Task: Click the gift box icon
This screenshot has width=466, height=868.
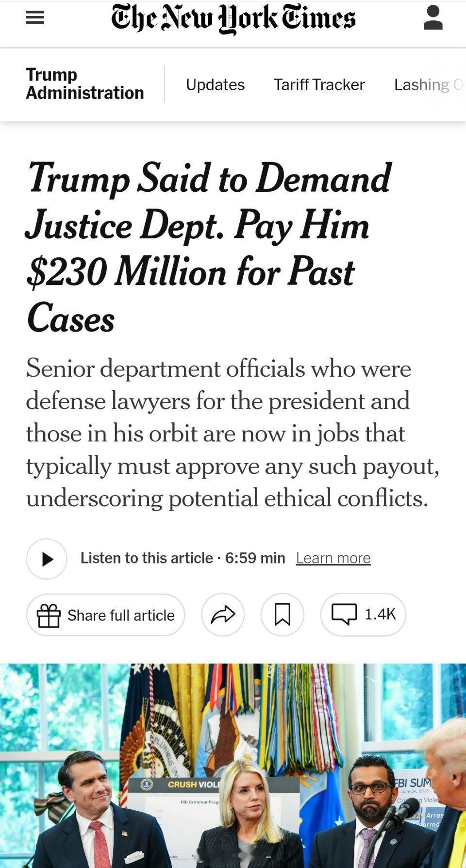Action: (x=49, y=616)
